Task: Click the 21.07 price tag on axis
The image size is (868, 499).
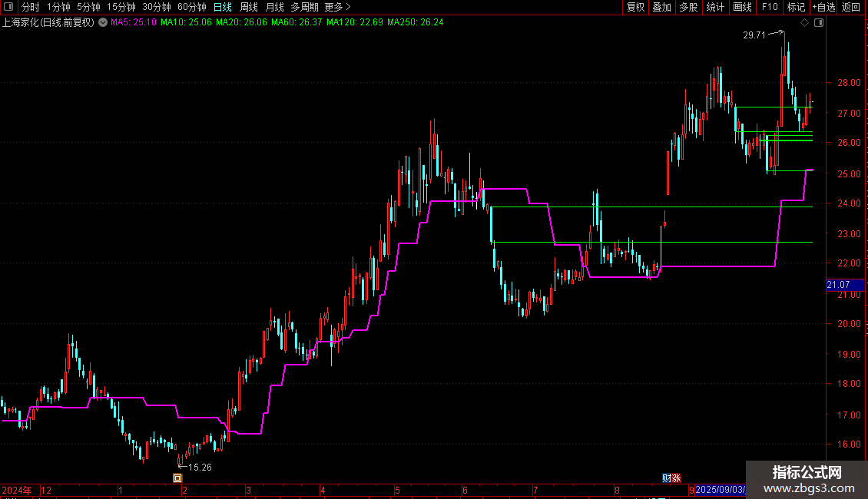Action: coord(845,285)
